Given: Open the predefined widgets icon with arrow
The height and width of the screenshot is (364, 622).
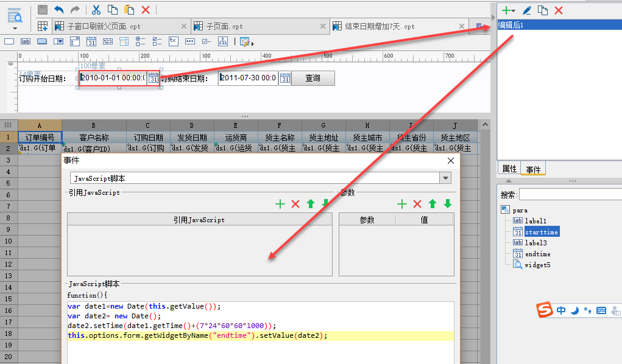Looking at the screenshot, I should click(246, 41).
